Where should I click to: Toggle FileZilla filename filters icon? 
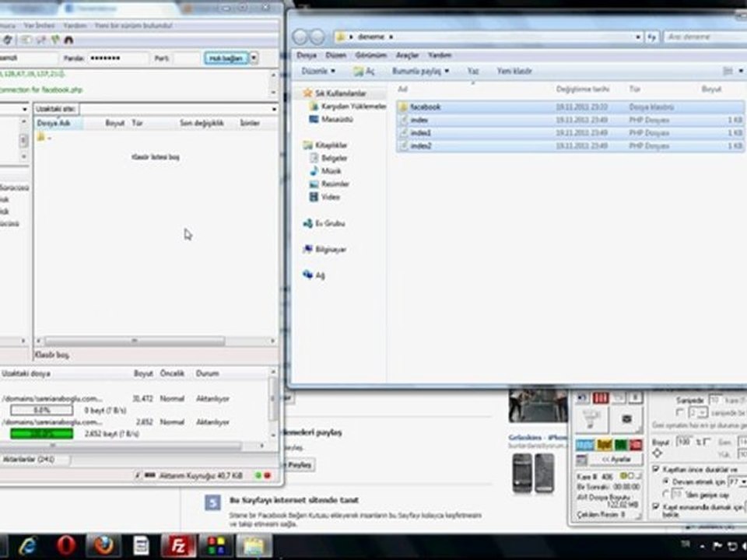[x=26, y=40]
